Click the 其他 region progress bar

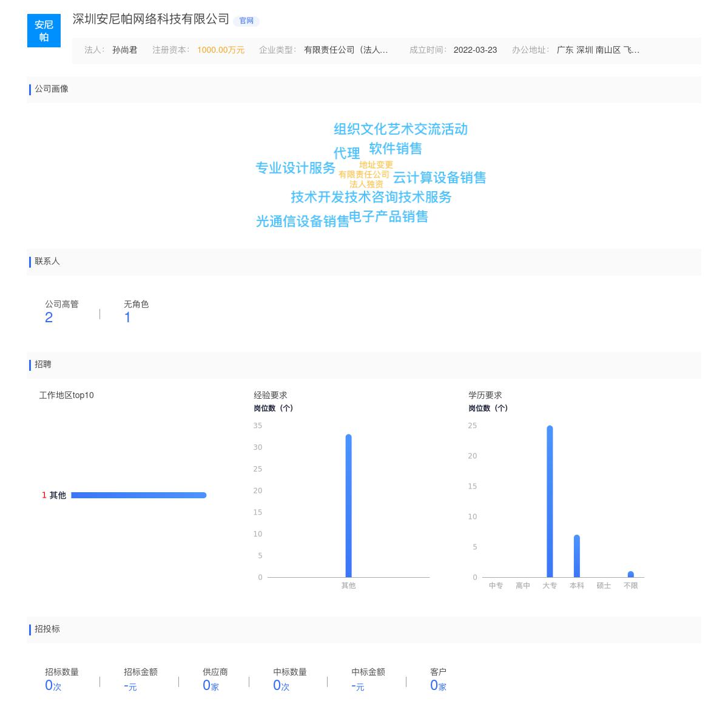point(139,495)
